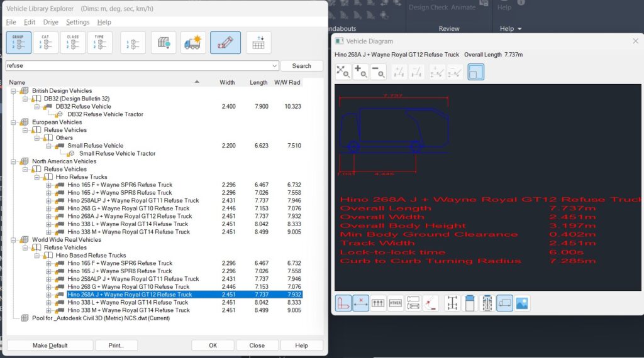Click the table sort columns icon
Screen dimensions: 644x358
point(258,43)
